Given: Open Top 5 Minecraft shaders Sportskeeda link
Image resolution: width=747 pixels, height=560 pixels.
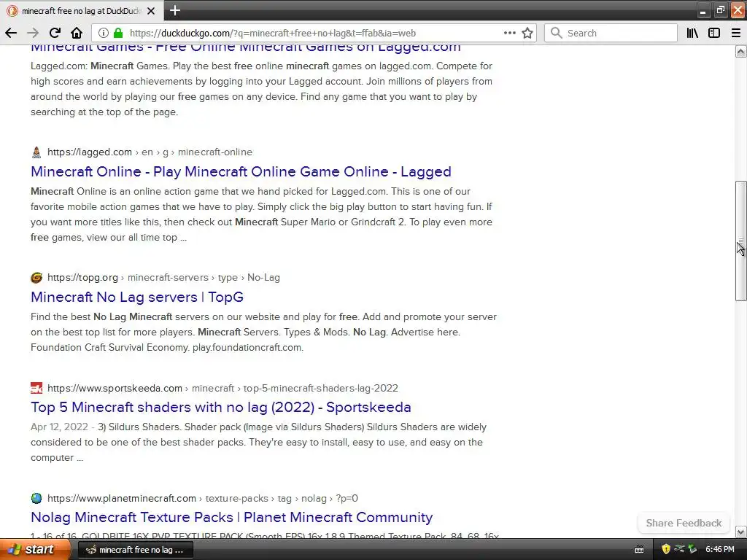Looking at the screenshot, I should click(x=220, y=407).
